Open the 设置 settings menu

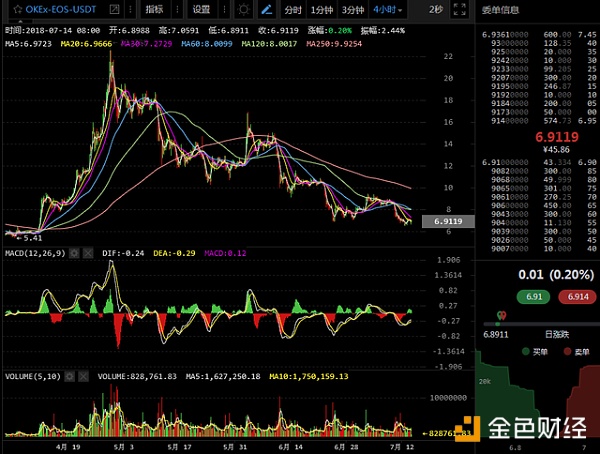coord(201,9)
